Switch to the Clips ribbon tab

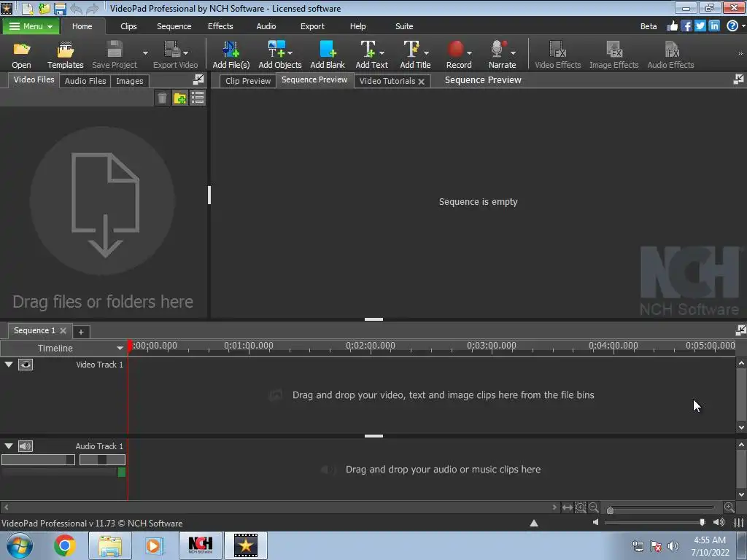click(128, 26)
